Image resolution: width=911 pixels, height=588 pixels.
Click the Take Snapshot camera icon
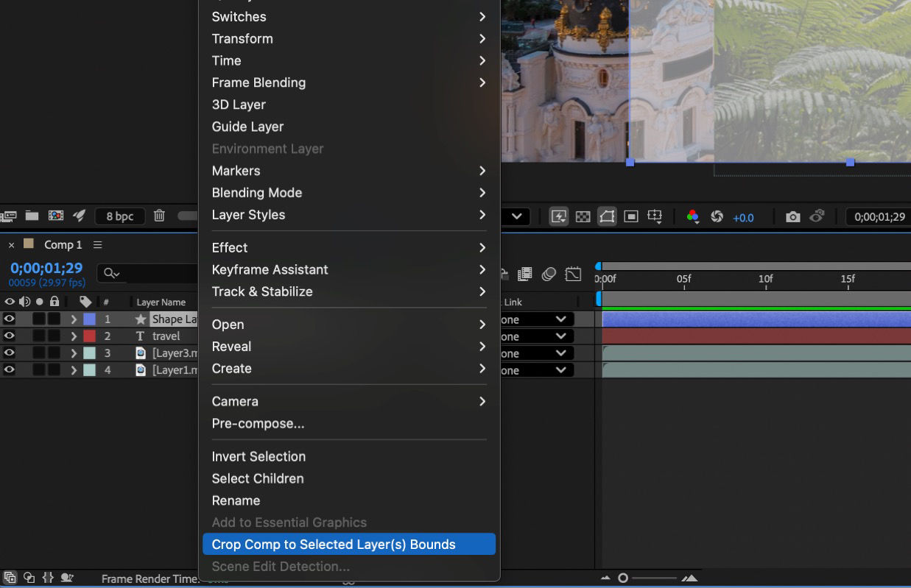(792, 216)
